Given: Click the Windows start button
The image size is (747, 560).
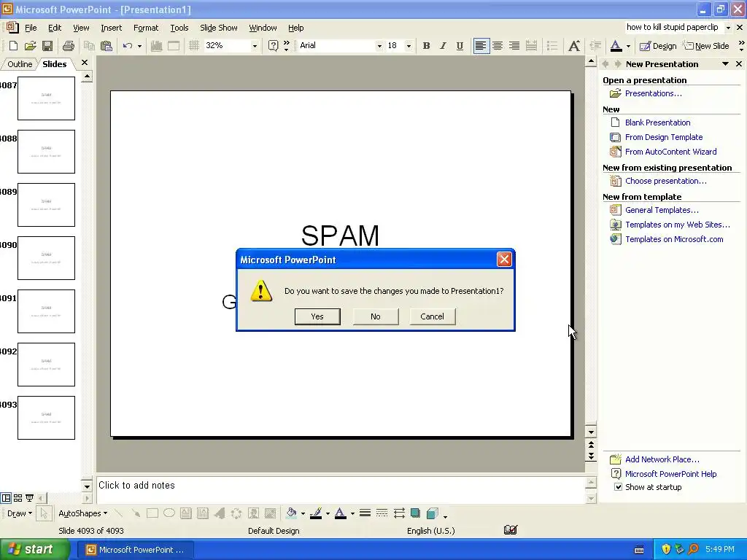Looking at the screenshot, I should pyautogui.click(x=34, y=550).
